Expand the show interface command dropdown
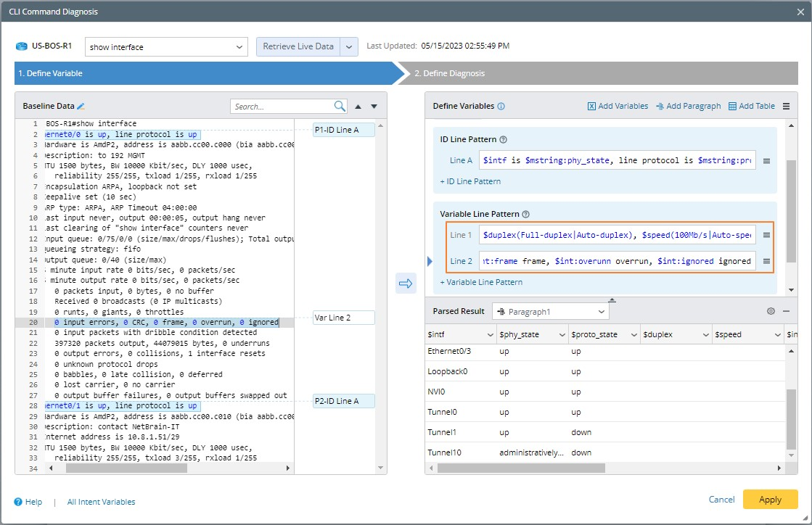812x525 pixels. (x=241, y=47)
